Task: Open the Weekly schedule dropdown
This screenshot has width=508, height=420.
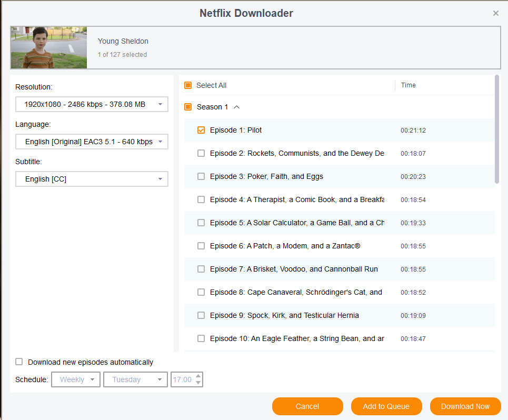Action: click(76, 379)
